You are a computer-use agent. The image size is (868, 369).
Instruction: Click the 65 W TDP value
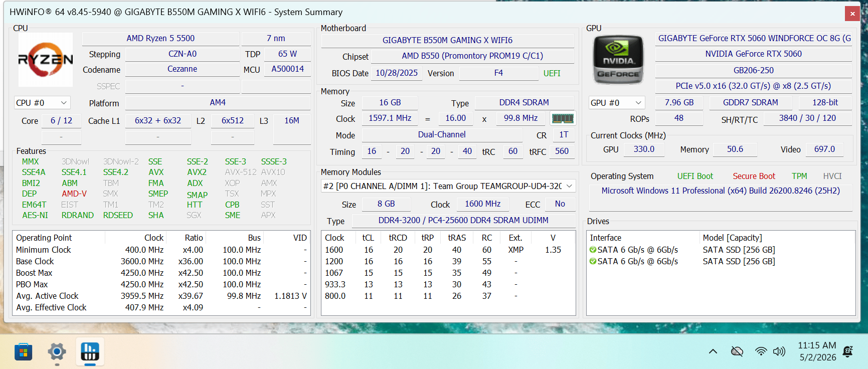[288, 54]
